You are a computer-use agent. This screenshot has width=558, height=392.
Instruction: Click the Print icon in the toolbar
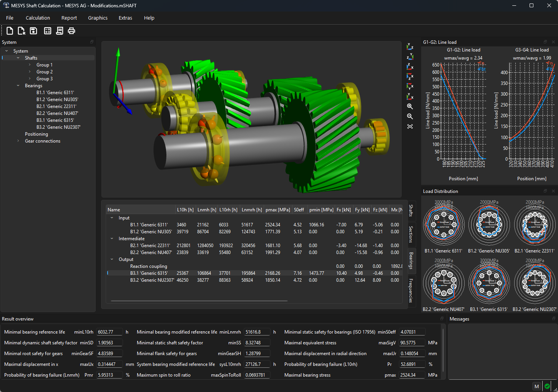click(x=71, y=31)
